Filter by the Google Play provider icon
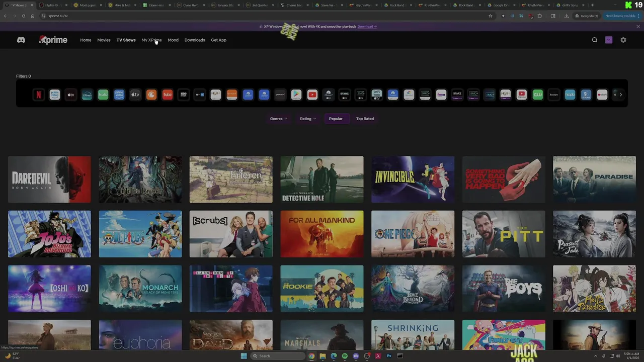 [x=296, y=95]
